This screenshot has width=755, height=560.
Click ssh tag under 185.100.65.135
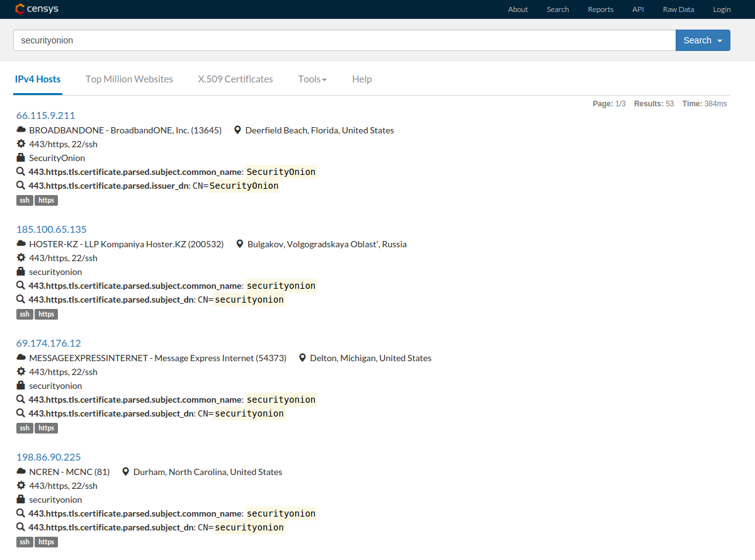coord(25,314)
